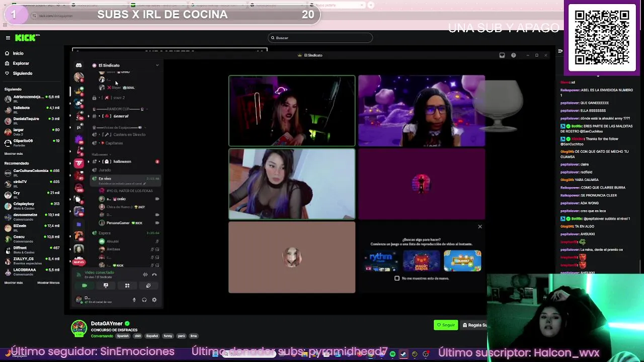This screenshot has height=362, width=644.
Task: Expand the El Sindicato server dropdown
Action: (157, 65)
